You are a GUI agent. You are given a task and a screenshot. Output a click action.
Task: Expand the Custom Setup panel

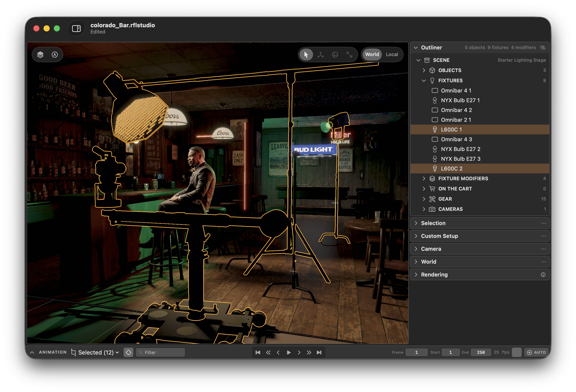(x=416, y=236)
